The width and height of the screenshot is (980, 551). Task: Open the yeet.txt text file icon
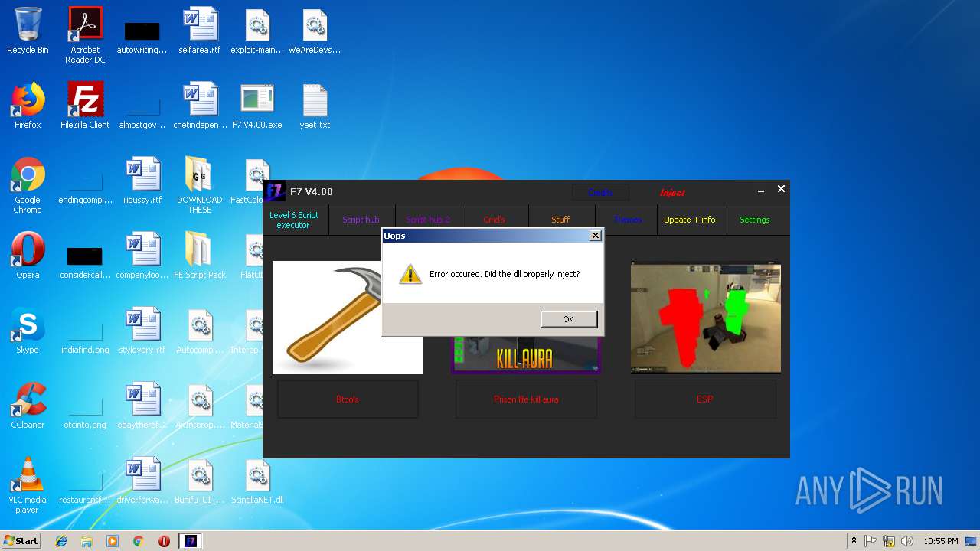315,106
